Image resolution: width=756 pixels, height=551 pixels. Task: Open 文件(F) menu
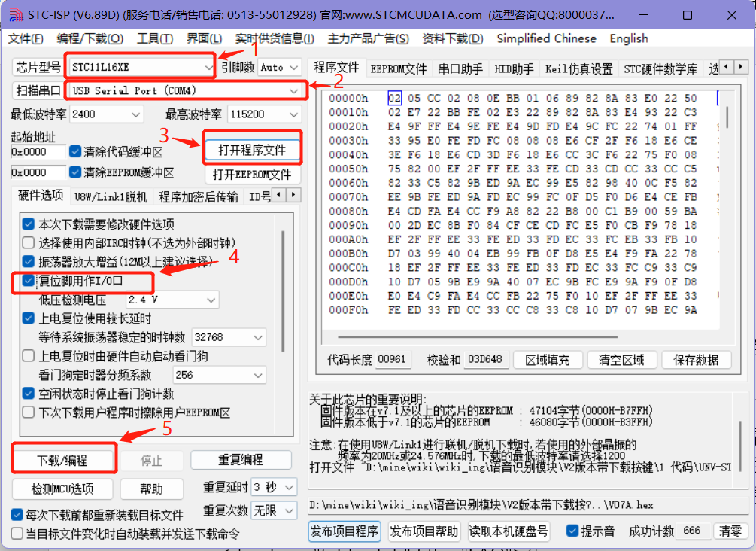pyautogui.click(x=25, y=38)
